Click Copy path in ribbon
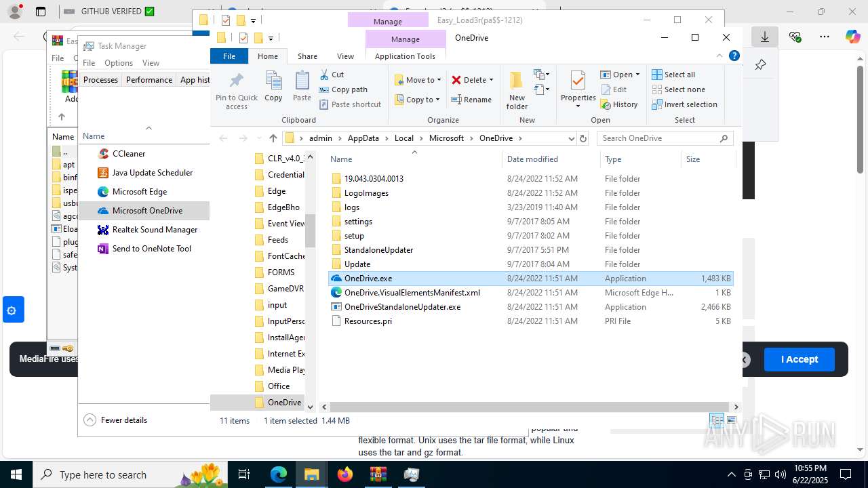 click(x=343, y=89)
